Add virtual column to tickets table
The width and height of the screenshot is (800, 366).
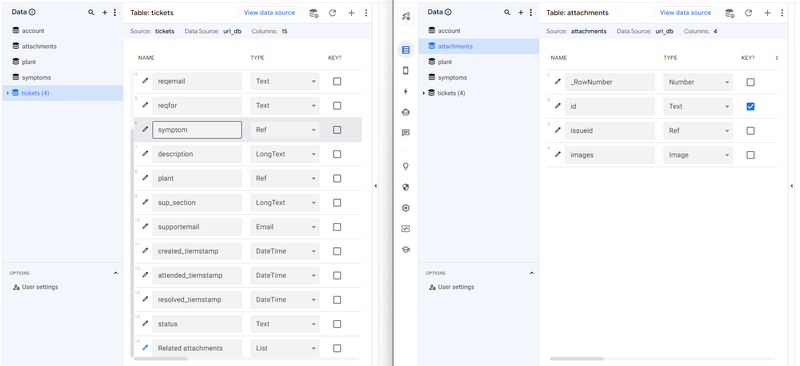[x=351, y=13]
